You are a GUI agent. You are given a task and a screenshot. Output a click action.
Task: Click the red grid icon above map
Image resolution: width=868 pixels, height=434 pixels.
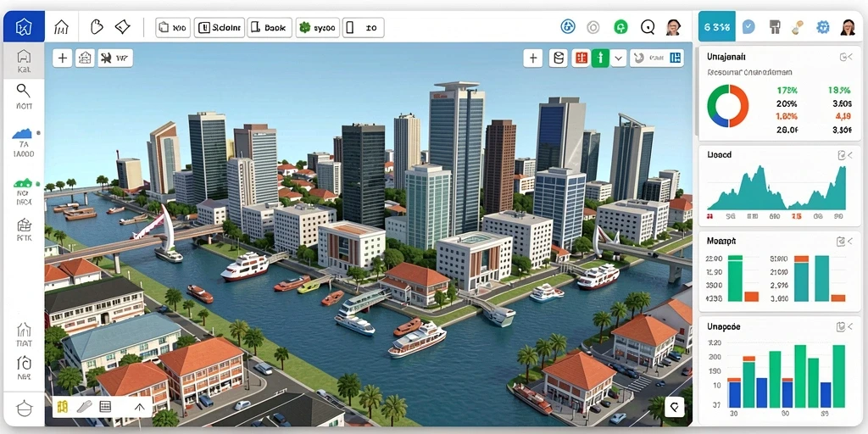tap(581, 58)
